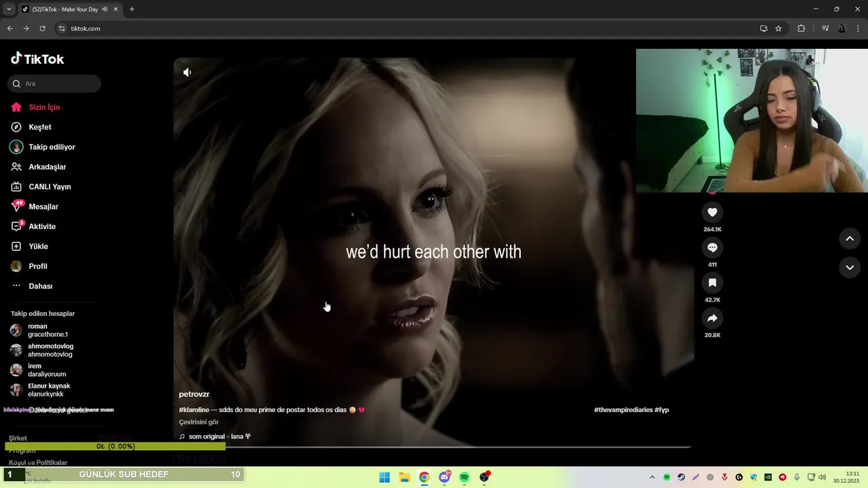Click the #fyp hashtag

662,410
